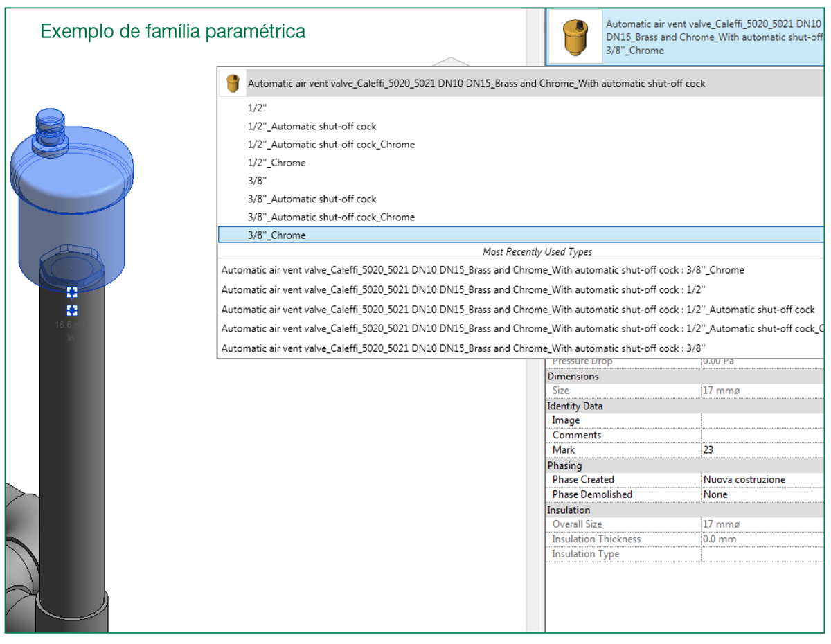Open the Phase Demolished value None

pos(763,494)
